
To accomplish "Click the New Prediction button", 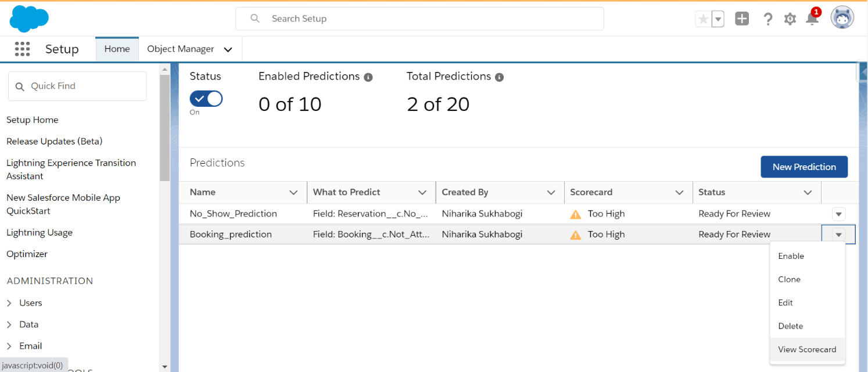I will point(804,167).
